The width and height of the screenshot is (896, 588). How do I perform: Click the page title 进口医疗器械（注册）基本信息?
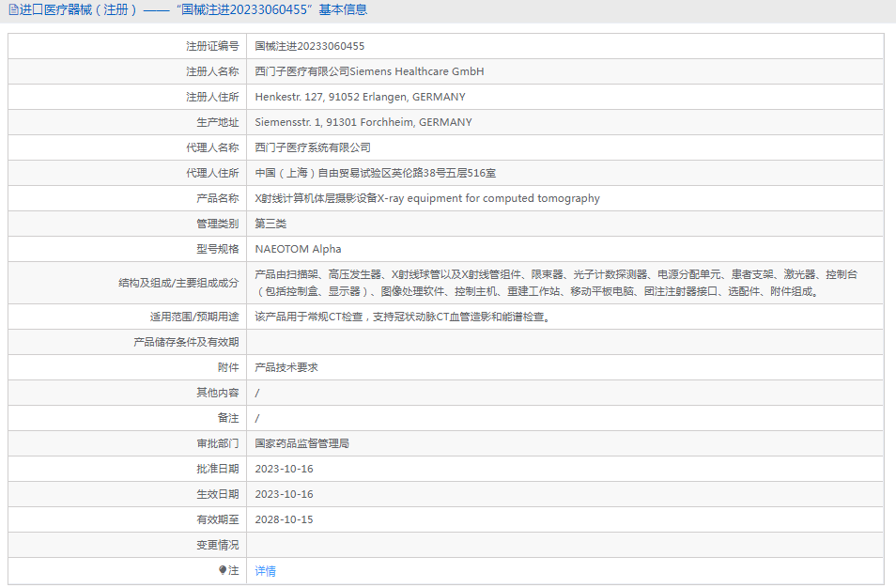tap(193, 9)
